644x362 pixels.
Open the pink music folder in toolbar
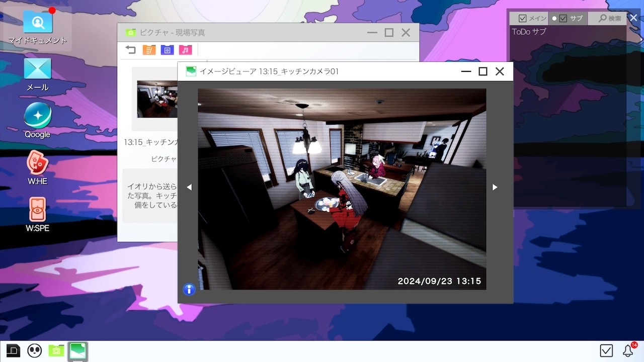pyautogui.click(x=185, y=49)
